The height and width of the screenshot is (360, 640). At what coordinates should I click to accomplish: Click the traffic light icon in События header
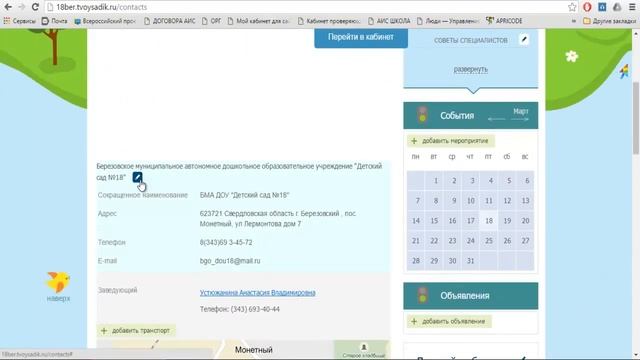tap(422, 115)
